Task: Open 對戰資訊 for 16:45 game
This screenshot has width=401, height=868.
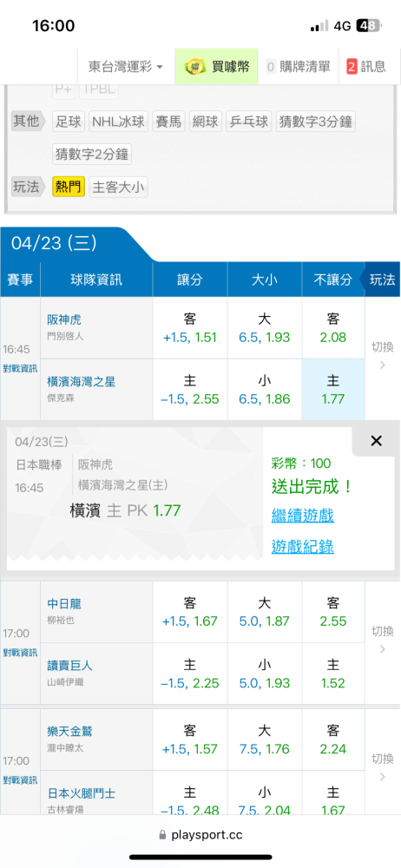Action: tap(20, 368)
